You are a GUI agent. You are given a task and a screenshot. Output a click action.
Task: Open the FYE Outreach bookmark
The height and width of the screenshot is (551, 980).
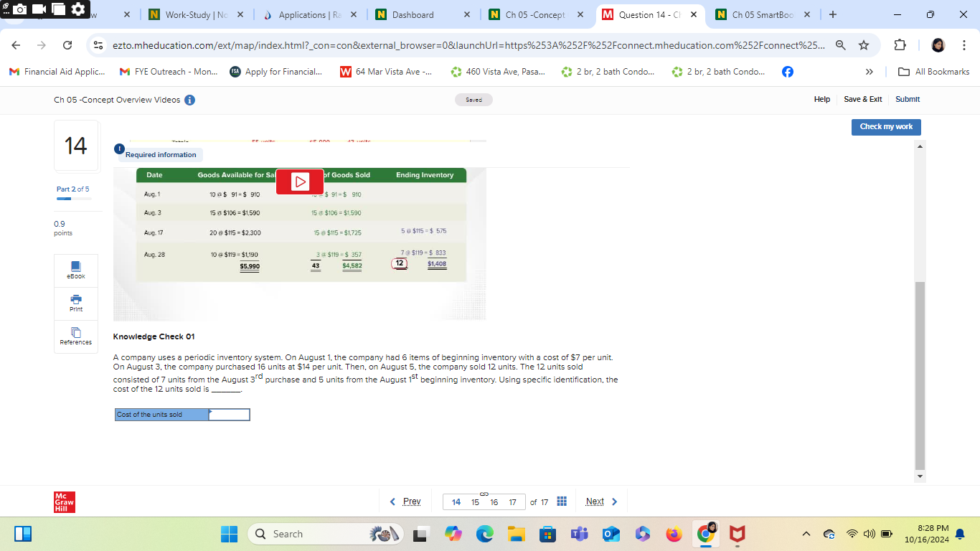point(168,72)
